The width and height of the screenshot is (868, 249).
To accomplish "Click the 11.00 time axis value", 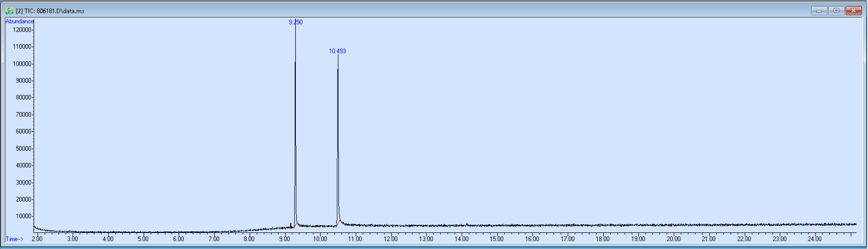I will pyautogui.click(x=355, y=239).
